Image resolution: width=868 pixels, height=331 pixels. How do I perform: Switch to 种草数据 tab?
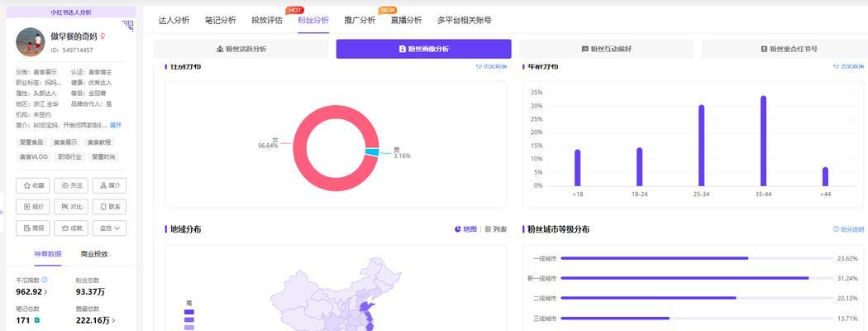tap(48, 254)
